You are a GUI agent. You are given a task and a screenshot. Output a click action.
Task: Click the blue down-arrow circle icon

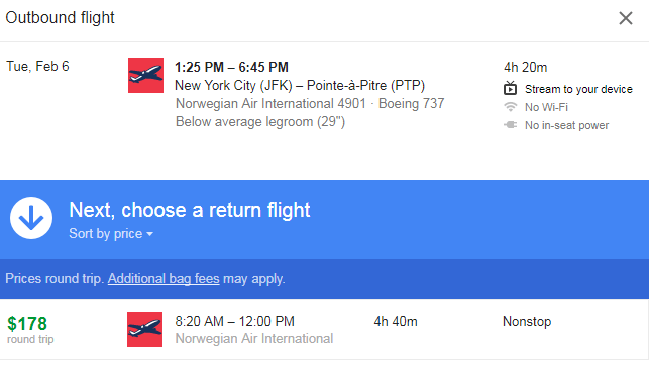click(31, 218)
